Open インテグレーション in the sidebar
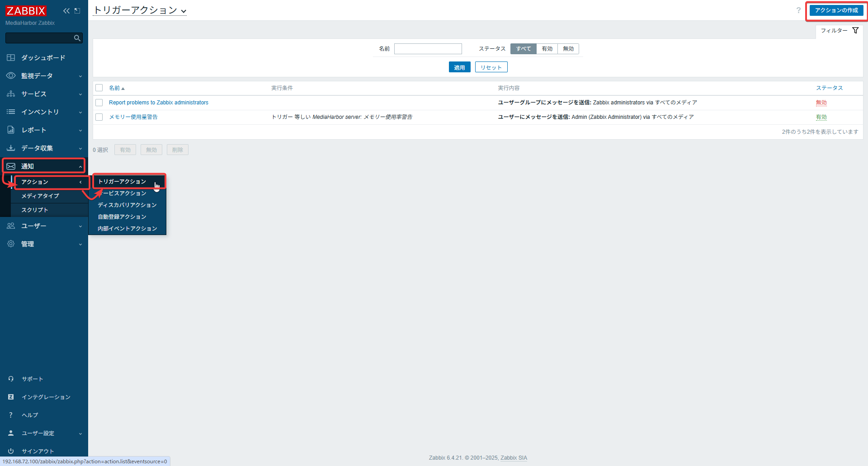Screen dimensions: 868x466 click(46, 397)
